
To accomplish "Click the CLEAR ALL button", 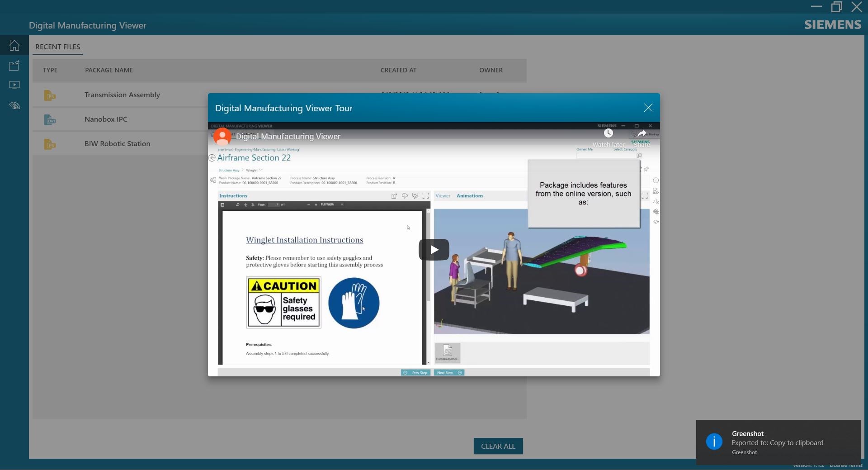I will click(x=498, y=446).
